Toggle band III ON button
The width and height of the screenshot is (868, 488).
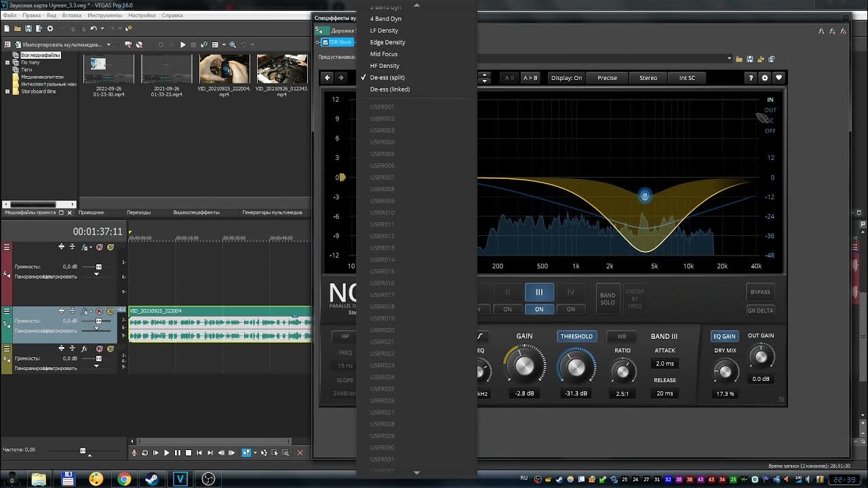[539, 309]
